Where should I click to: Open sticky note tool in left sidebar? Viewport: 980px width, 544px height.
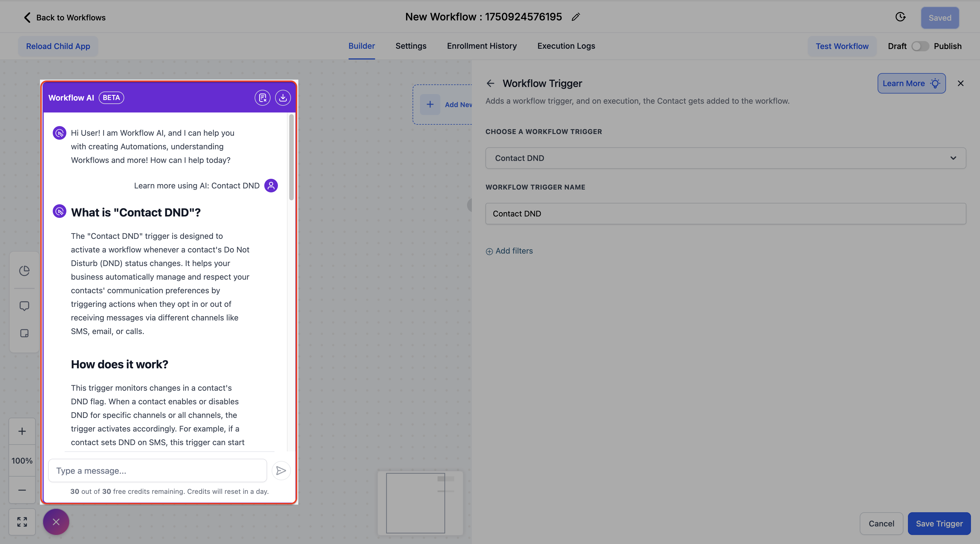(24, 333)
